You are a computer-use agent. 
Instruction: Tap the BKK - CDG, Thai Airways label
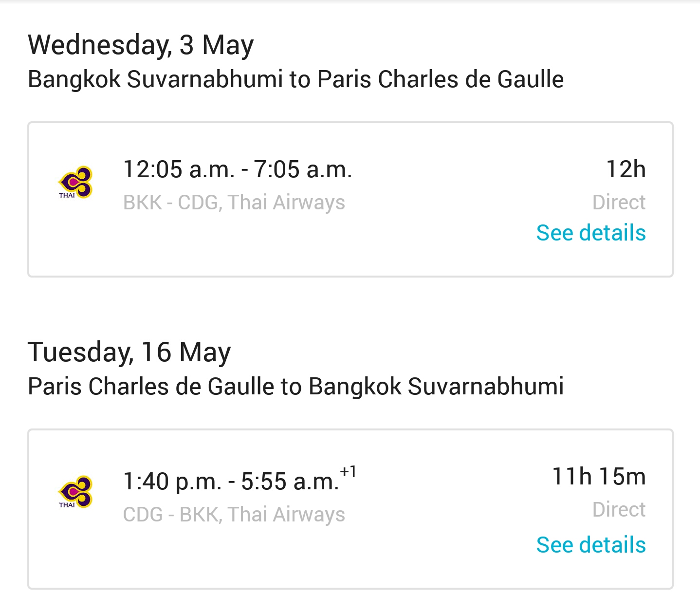tap(234, 203)
